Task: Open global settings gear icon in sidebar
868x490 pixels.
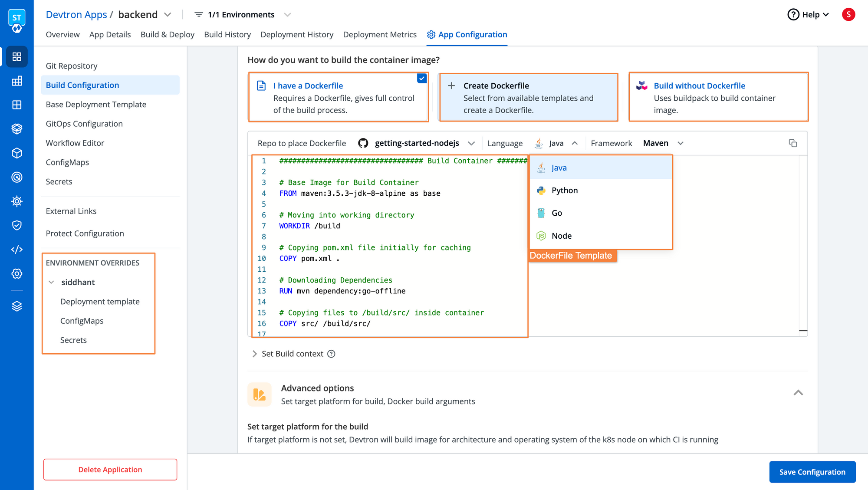Action: tap(17, 273)
